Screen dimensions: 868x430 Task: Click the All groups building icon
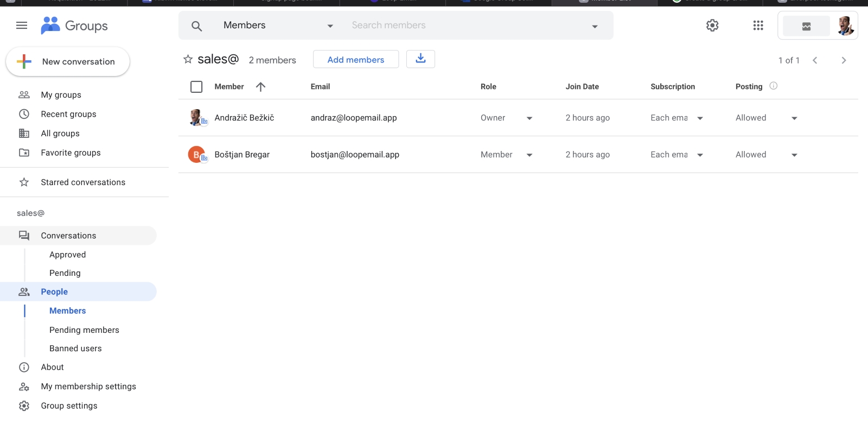point(24,134)
